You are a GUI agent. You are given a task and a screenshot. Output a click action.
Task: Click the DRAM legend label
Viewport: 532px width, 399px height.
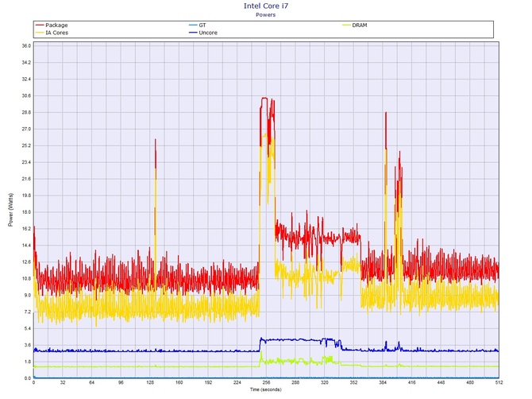point(360,25)
